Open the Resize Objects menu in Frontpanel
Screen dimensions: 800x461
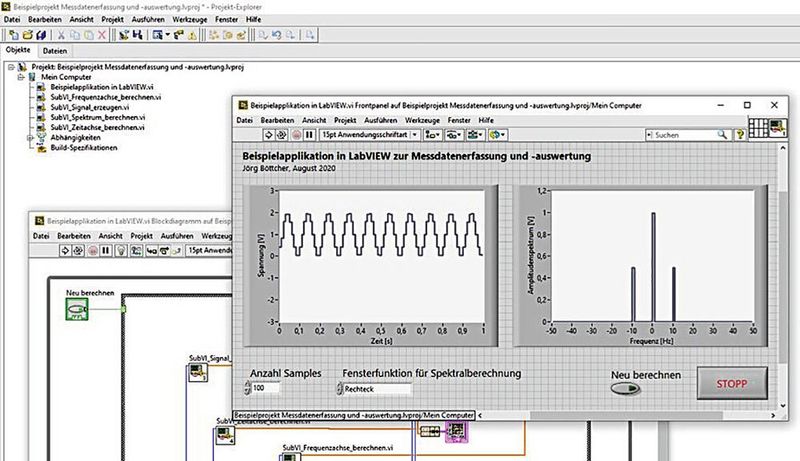click(475, 135)
